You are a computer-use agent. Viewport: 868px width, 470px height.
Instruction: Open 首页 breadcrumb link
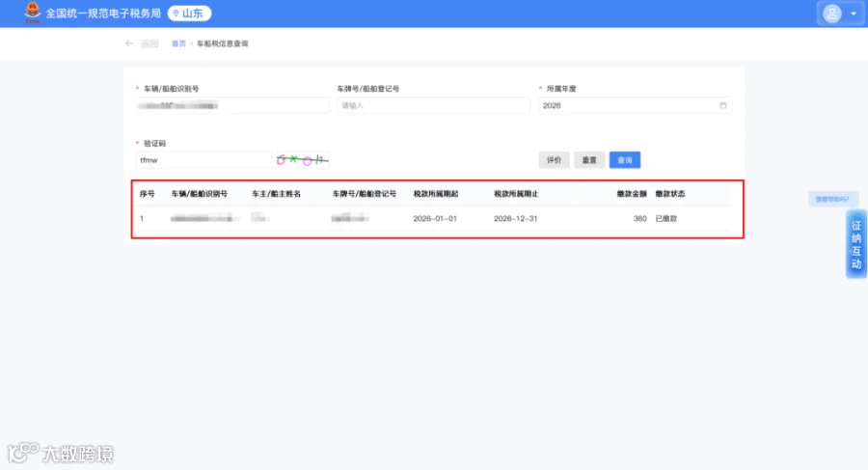coord(178,43)
